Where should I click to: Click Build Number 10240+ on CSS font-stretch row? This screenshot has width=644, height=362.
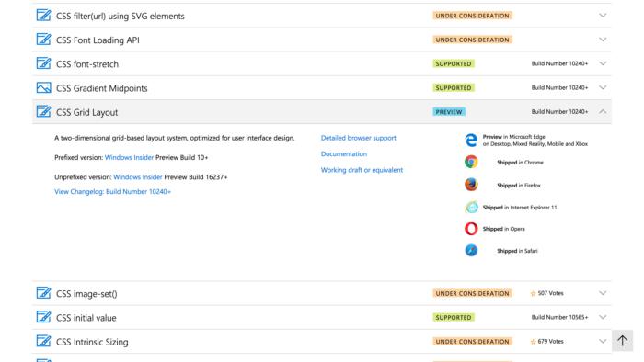pyautogui.click(x=559, y=63)
